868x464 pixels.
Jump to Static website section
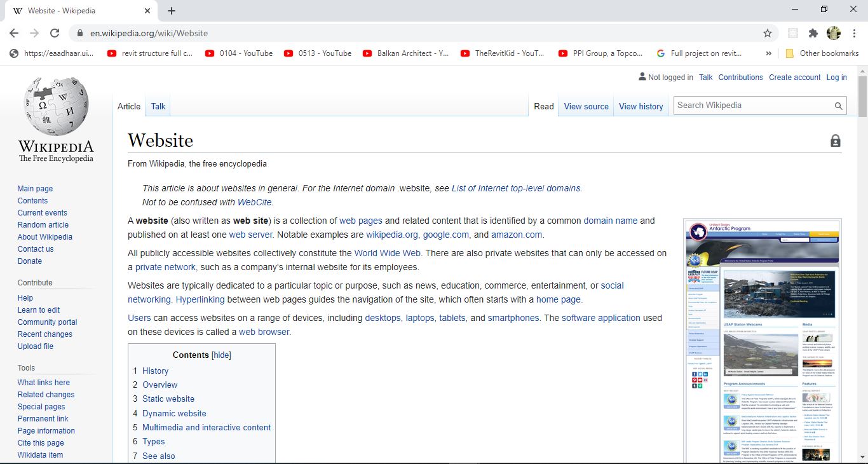point(168,399)
